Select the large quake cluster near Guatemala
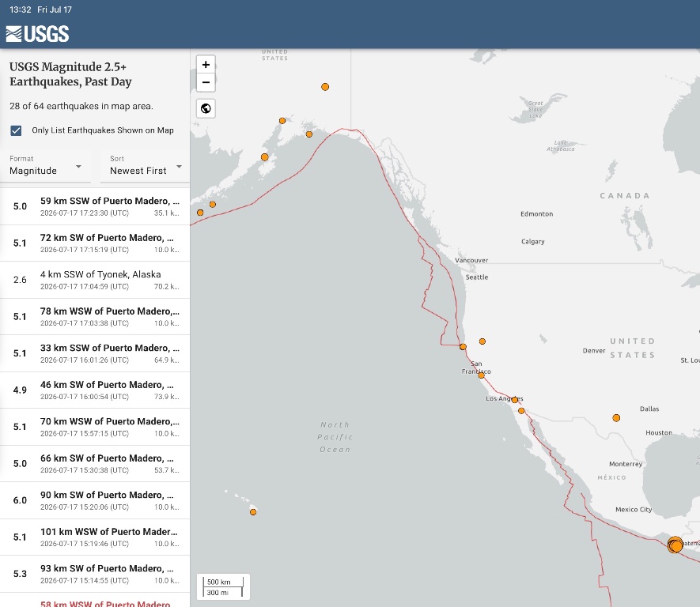 (675, 545)
